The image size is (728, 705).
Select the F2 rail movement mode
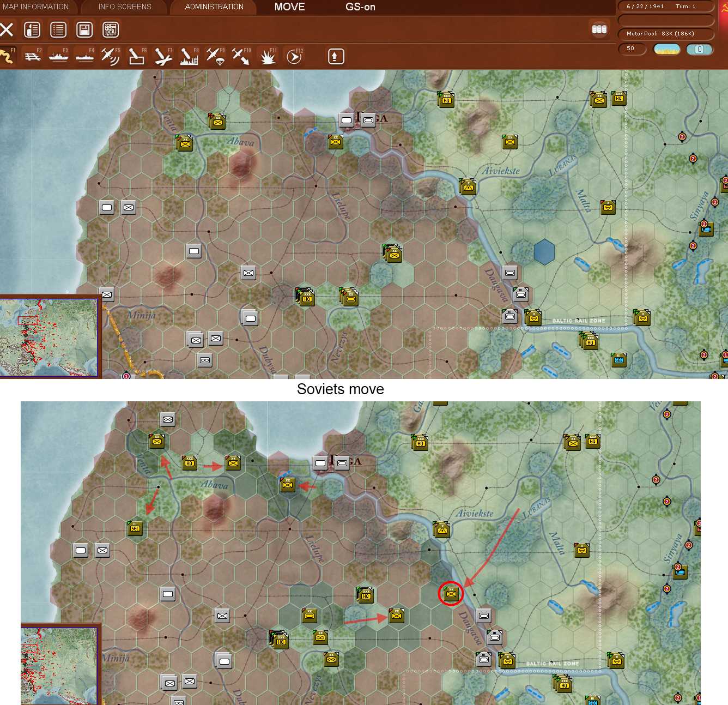33,56
